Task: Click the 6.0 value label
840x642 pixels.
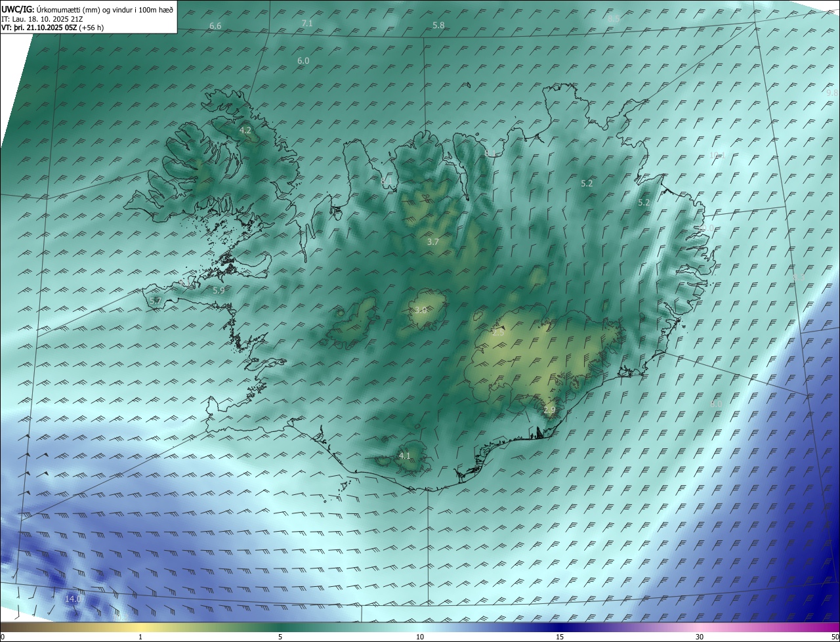Action: point(303,60)
